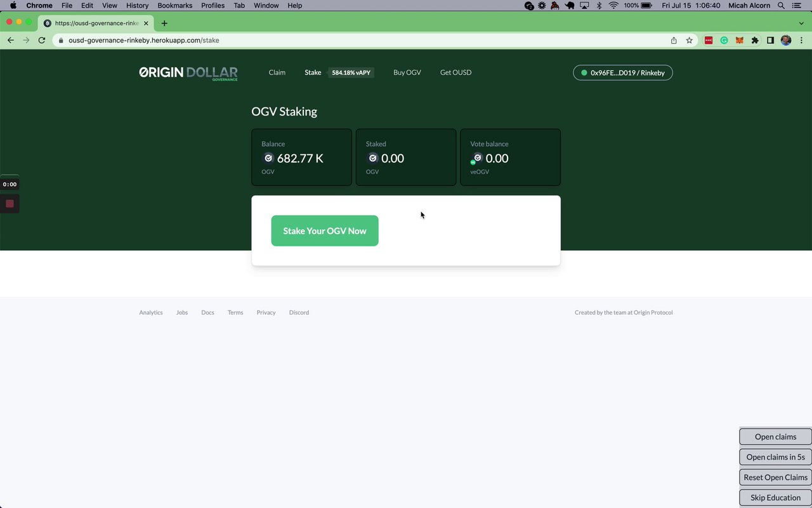Click the OGV token icon in Balance card
This screenshot has width=812, height=508.
coord(268,158)
